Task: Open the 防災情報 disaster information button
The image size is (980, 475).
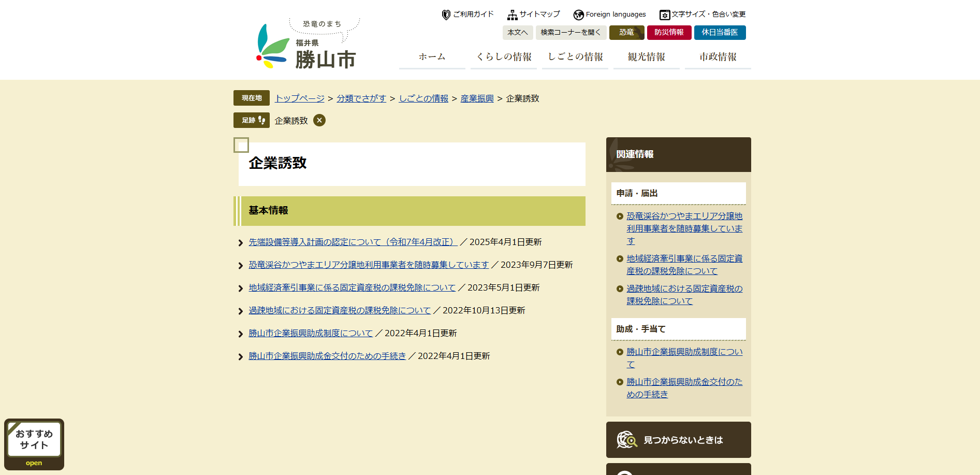Action: pos(669,33)
